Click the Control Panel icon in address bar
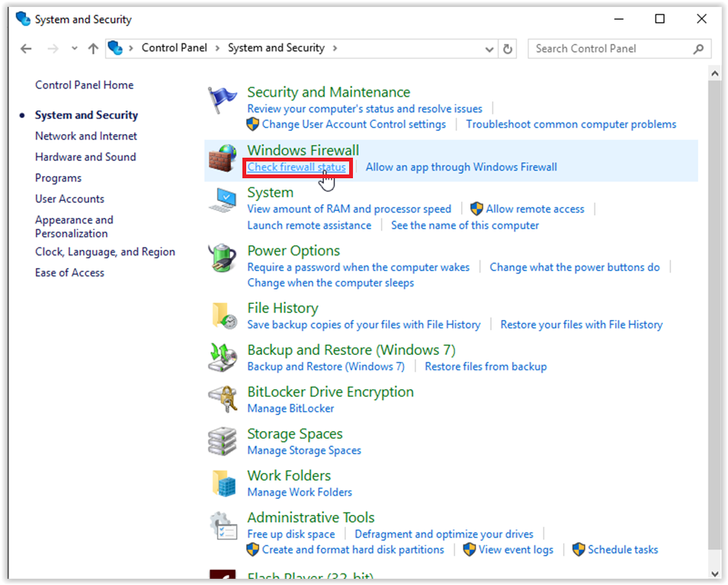The image size is (728, 585). click(x=115, y=48)
